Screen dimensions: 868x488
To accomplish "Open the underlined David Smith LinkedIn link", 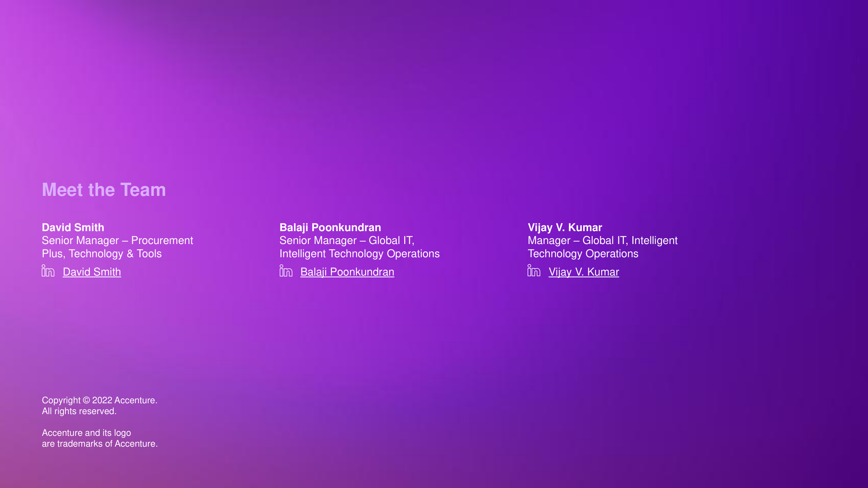I will click(92, 272).
